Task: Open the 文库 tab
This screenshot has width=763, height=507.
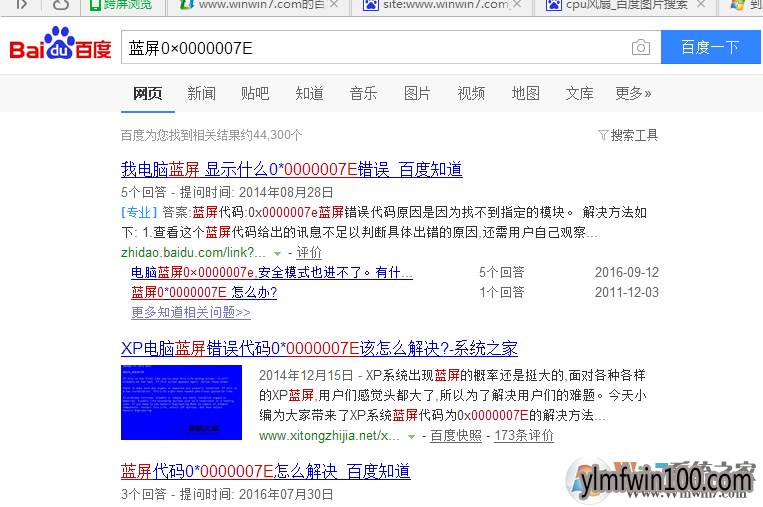Action: pos(579,93)
